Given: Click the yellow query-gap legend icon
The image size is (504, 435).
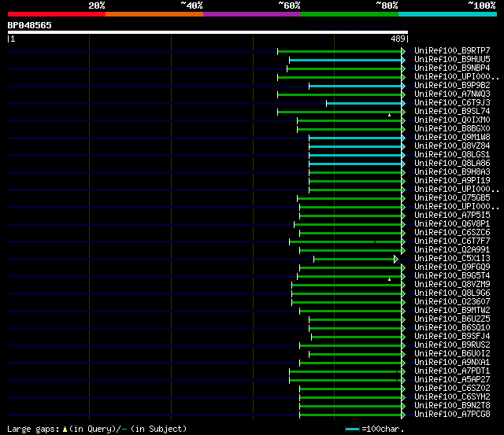Looking at the screenshot, I should [x=65, y=429].
